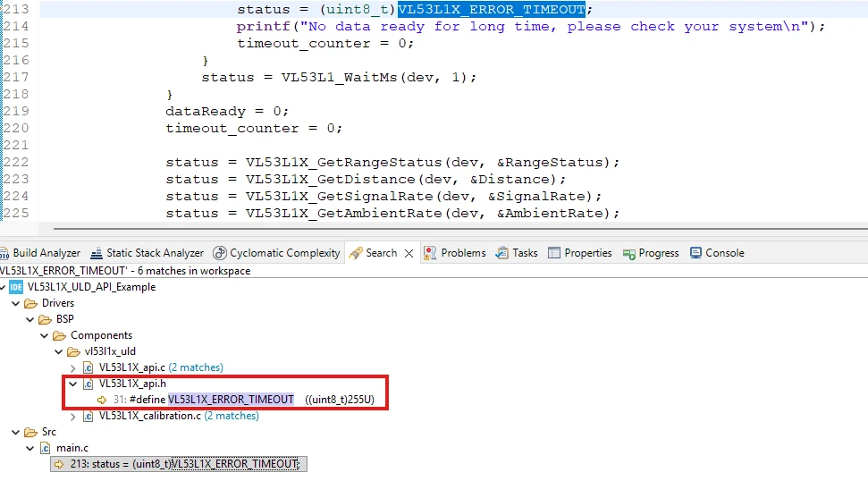Viewport: 868px width, 481px height.
Task: Open line 213 status match in main.c
Action: pyautogui.click(x=178, y=464)
